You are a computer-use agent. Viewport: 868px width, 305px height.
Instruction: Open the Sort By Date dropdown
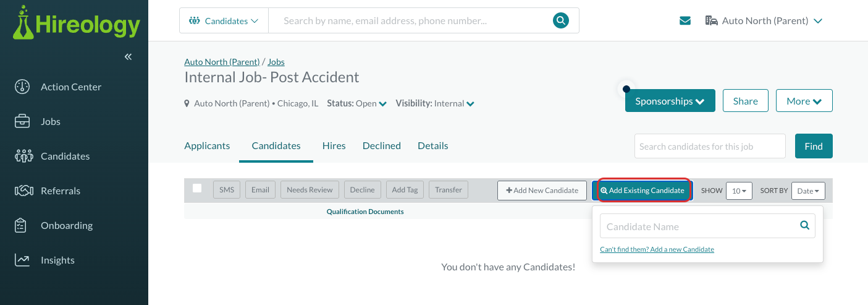808,191
